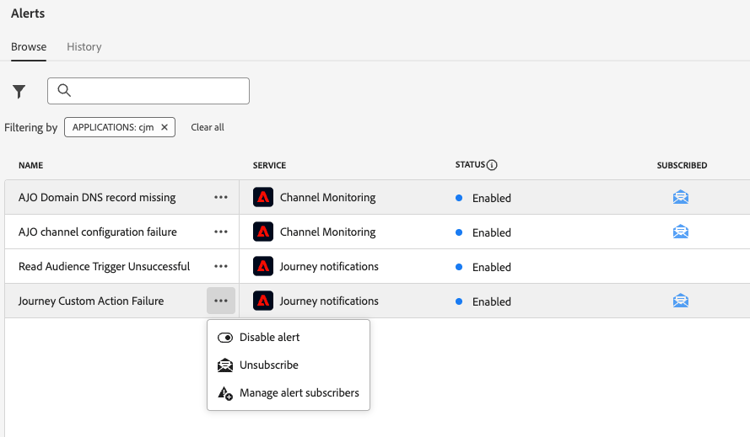Image resolution: width=750 pixels, height=437 pixels.
Task: Open more actions for AJO Domain DNS record missing
Action: click(x=221, y=198)
